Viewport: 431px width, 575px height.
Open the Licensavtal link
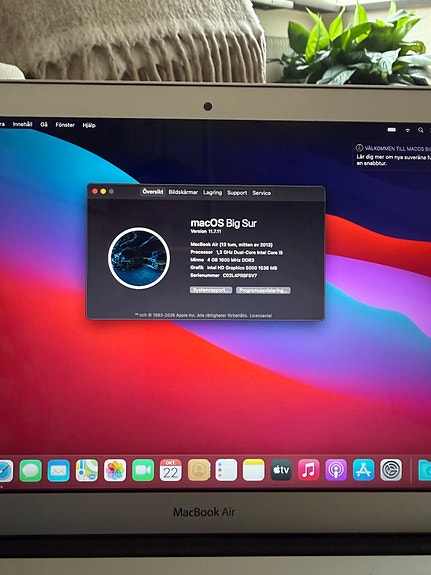click(261, 315)
